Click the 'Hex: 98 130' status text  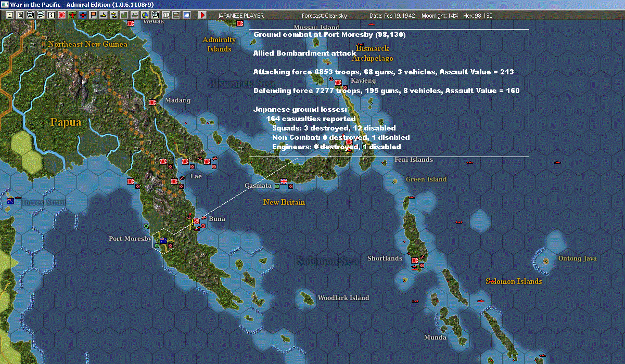point(477,16)
